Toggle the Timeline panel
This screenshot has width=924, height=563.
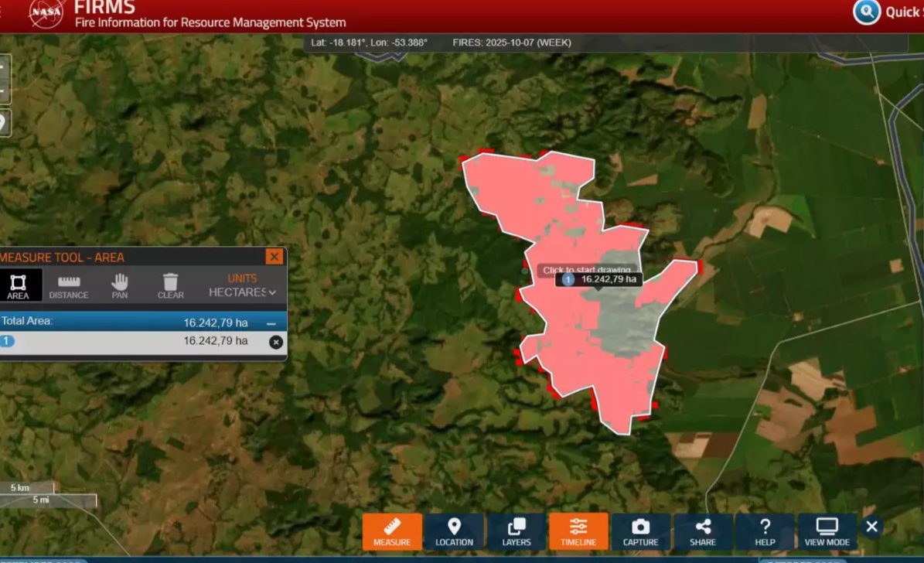point(578,532)
